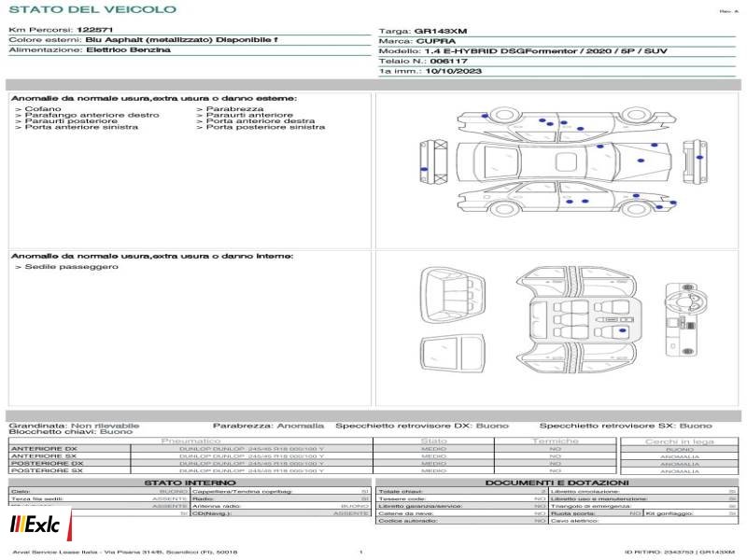Image resolution: width=747 pixels, height=560 pixels.
Task: Click the top-view car diagram
Action: coord(565,161)
